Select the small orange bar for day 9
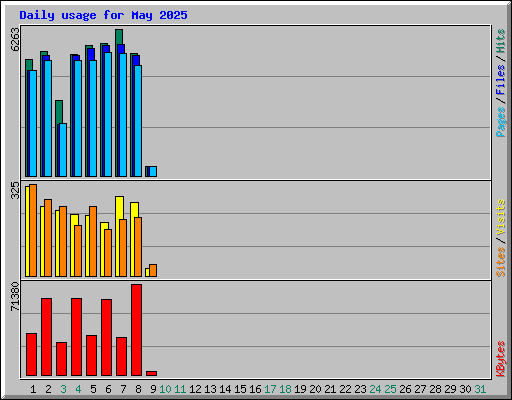 (153, 270)
